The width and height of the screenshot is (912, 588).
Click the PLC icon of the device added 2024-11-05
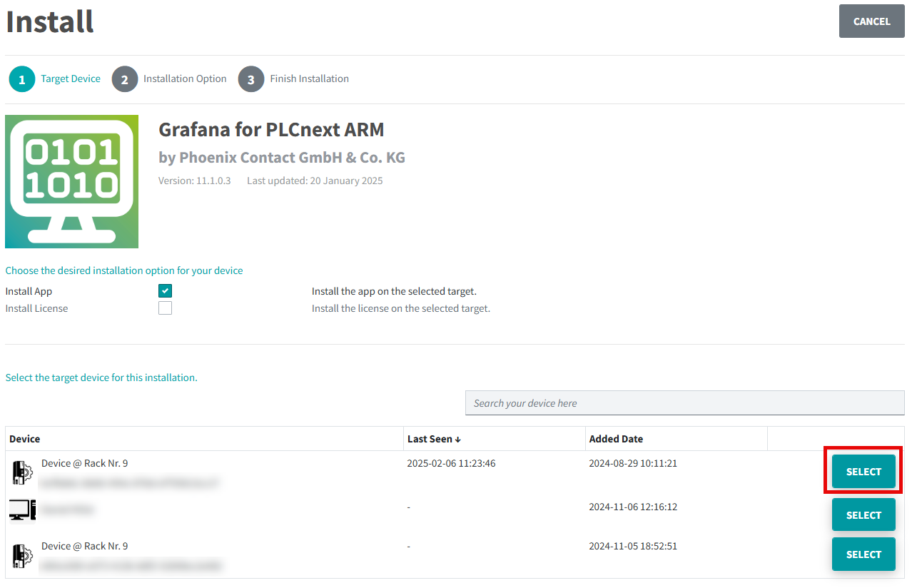click(x=23, y=555)
